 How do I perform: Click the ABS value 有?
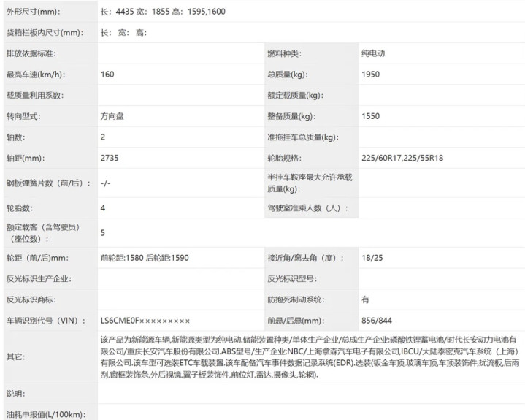(x=365, y=299)
